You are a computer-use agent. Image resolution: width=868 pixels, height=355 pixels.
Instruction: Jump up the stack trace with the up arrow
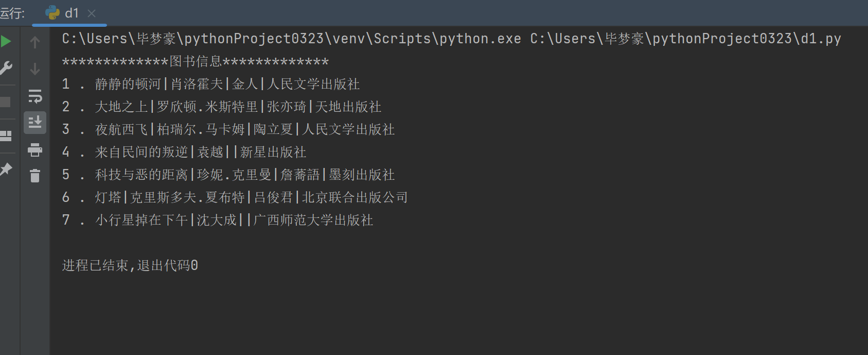pos(35,42)
